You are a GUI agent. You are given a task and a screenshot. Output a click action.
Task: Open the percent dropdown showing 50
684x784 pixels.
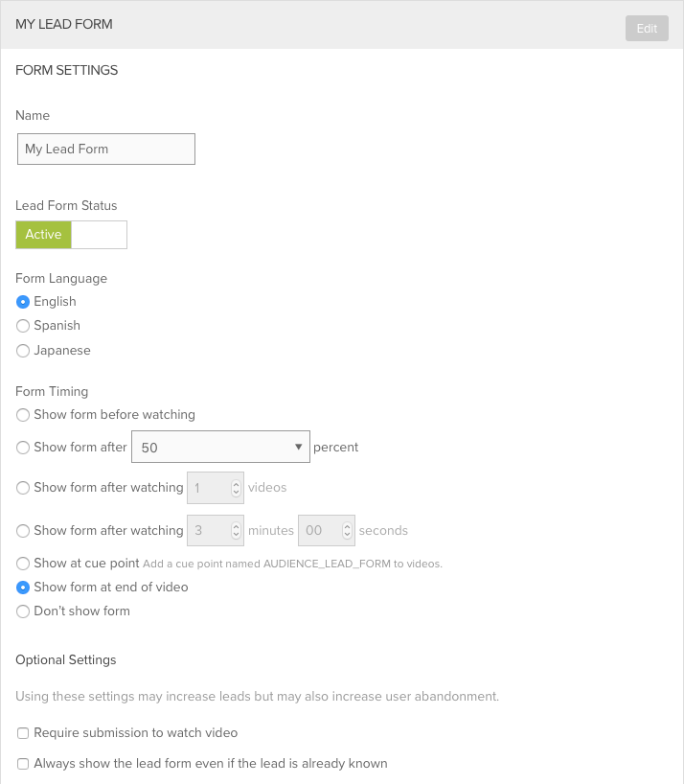pos(220,448)
